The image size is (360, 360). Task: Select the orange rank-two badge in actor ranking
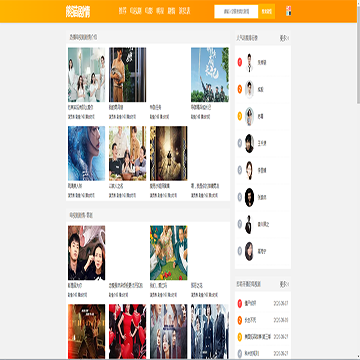[x=240, y=89]
